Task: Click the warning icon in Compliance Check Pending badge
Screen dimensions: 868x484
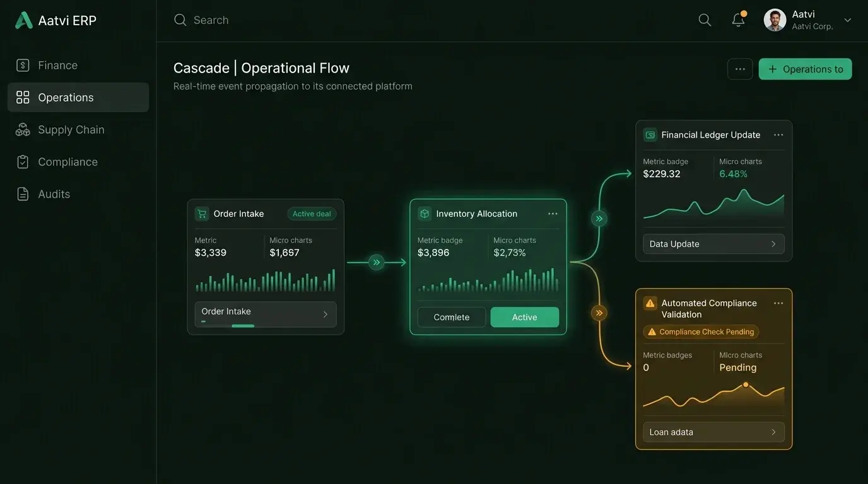Action: pos(652,332)
